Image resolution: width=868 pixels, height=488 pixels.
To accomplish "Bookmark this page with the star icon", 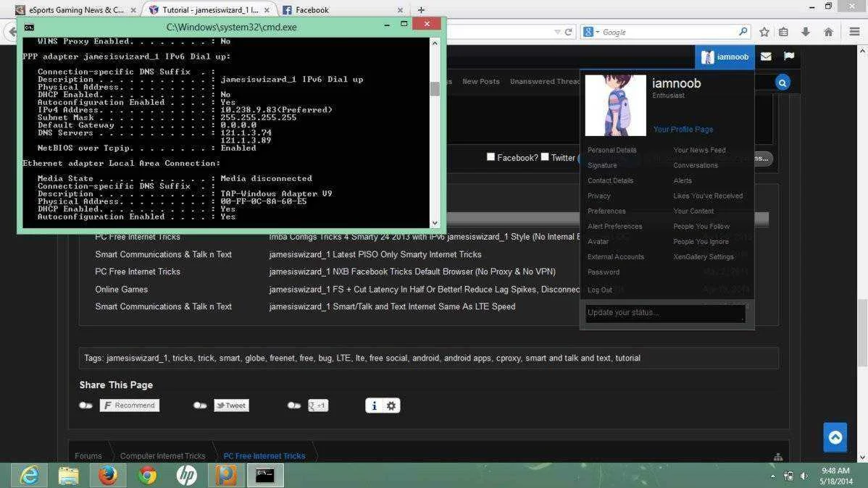I will click(x=764, y=32).
